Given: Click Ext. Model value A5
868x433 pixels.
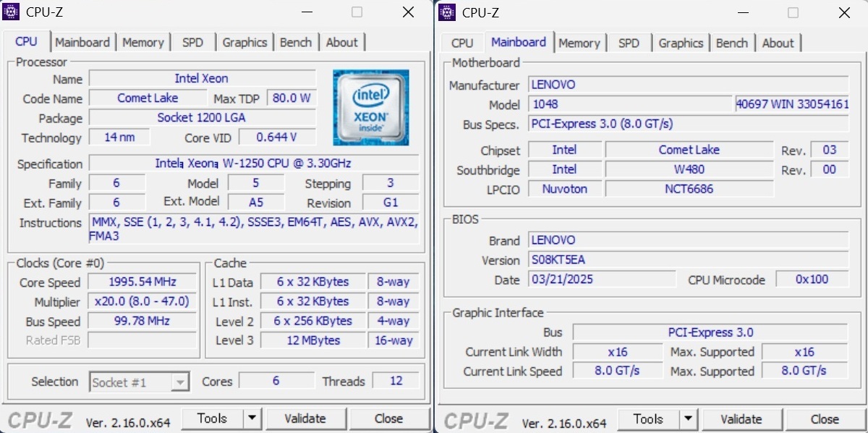Looking at the screenshot, I should (x=256, y=202).
